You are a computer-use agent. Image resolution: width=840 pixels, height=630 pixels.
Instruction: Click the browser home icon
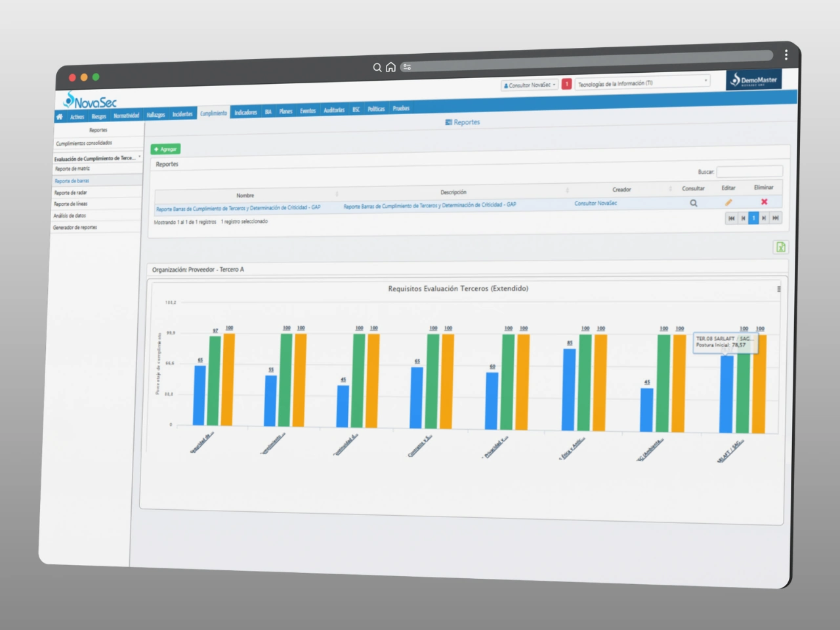point(390,67)
